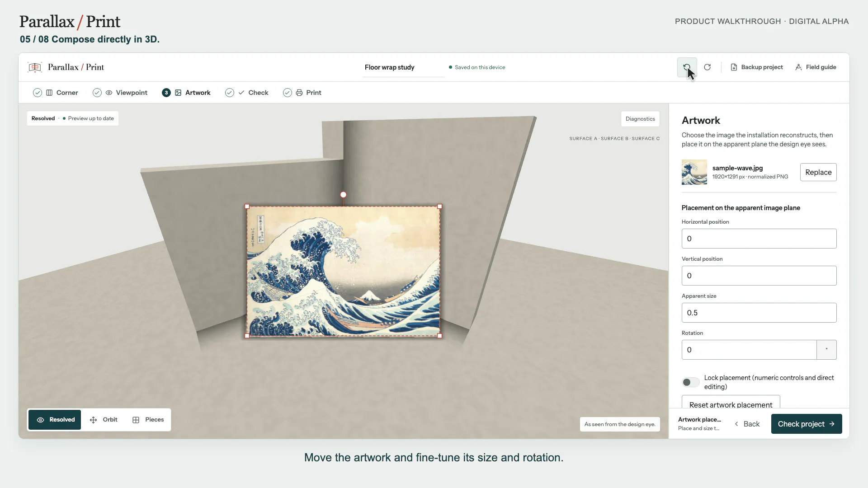Click the Parallax / Print app logo icon
Image resolution: width=868 pixels, height=488 pixels.
point(35,67)
